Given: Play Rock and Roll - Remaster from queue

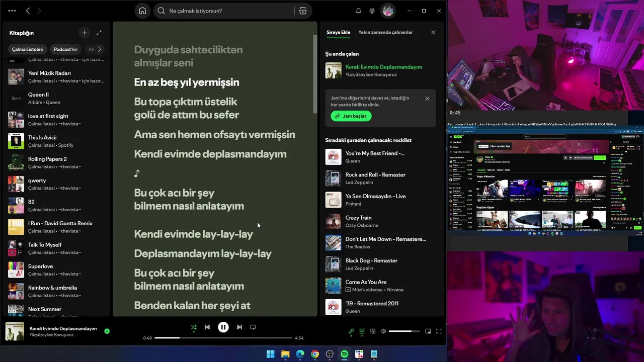Looking at the screenshot, I should pos(380,178).
